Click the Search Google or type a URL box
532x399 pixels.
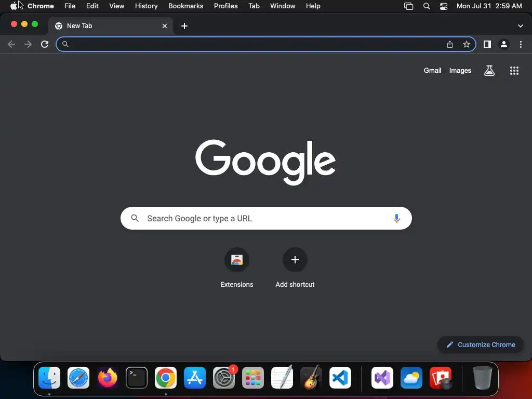[266, 218]
